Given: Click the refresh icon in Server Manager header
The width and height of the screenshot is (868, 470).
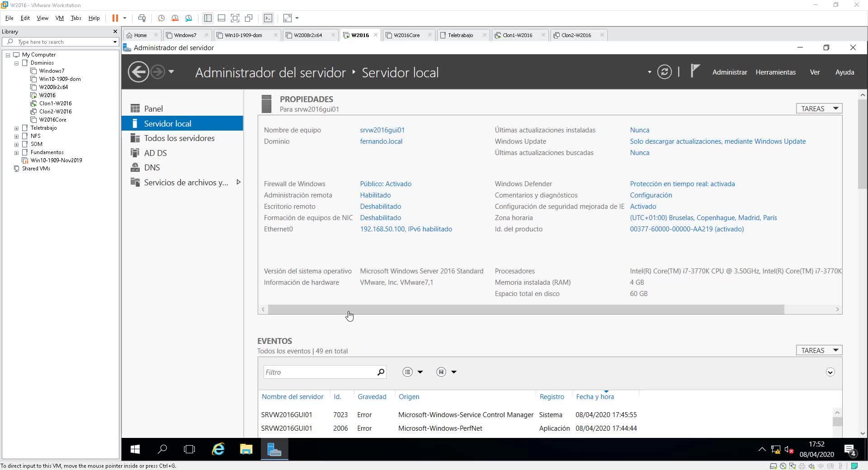Looking at the screenshot, I should click(664, 72).
